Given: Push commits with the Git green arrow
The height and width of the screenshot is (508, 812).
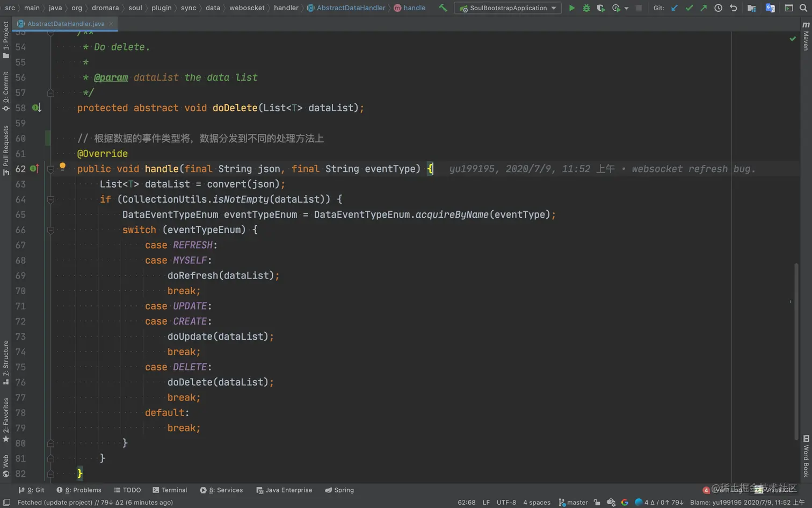Looking at the screenshot, I should coord(704,8).
